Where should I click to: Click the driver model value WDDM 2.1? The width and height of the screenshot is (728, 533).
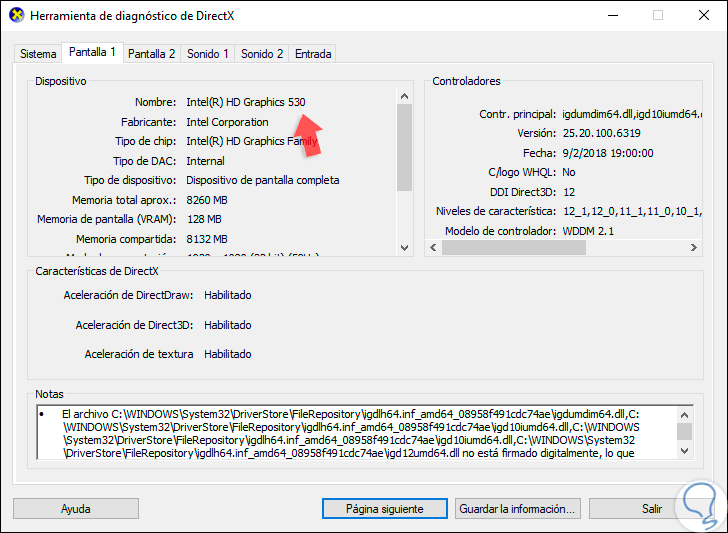click(588, 231)
